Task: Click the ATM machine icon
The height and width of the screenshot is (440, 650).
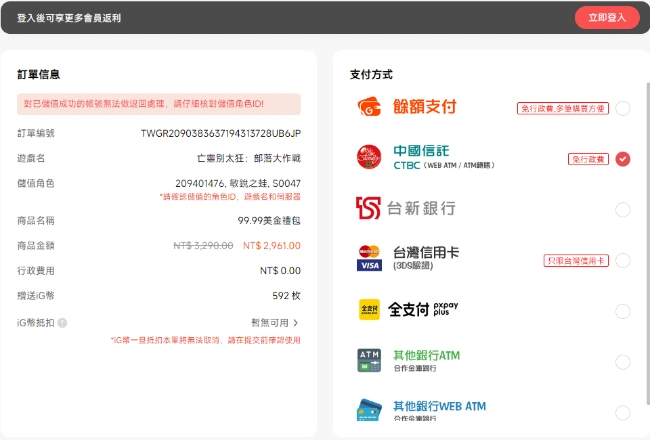Action: (369, 360)
